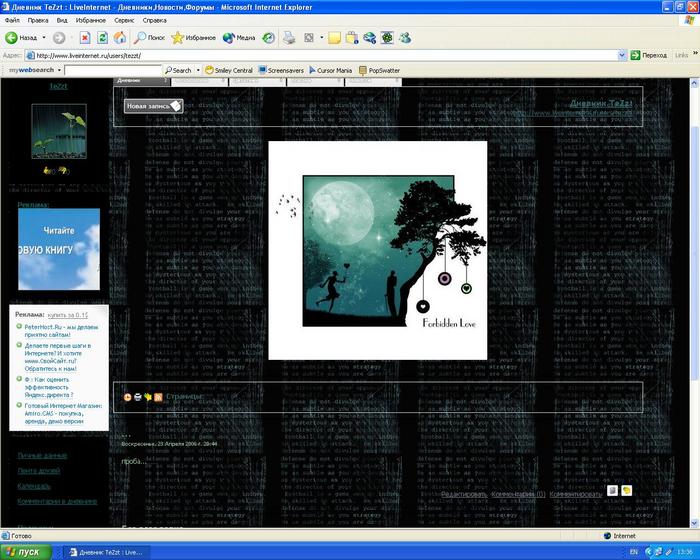Image resolution: width=700 pixels, height=560 pixels.
Task: Open the Файл menu
Action: pyautogui.click(x=12, y=20)
